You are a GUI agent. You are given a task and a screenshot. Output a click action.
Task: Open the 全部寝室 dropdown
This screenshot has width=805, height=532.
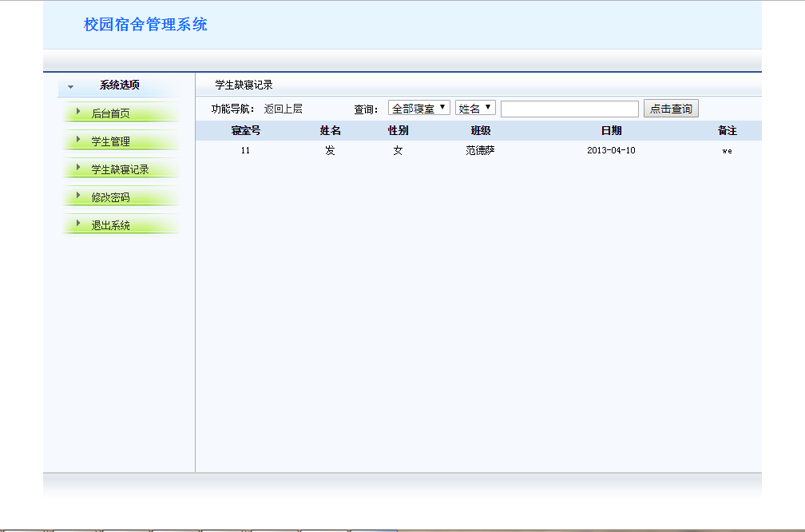point(419,108)
